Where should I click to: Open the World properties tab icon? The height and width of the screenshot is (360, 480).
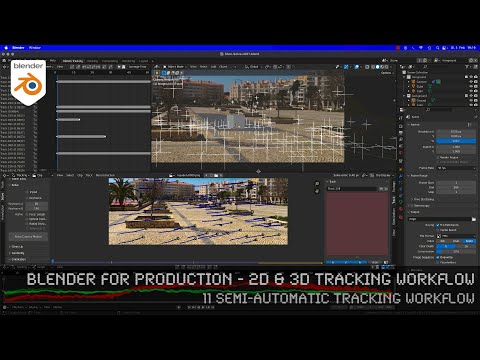point(401,153)
